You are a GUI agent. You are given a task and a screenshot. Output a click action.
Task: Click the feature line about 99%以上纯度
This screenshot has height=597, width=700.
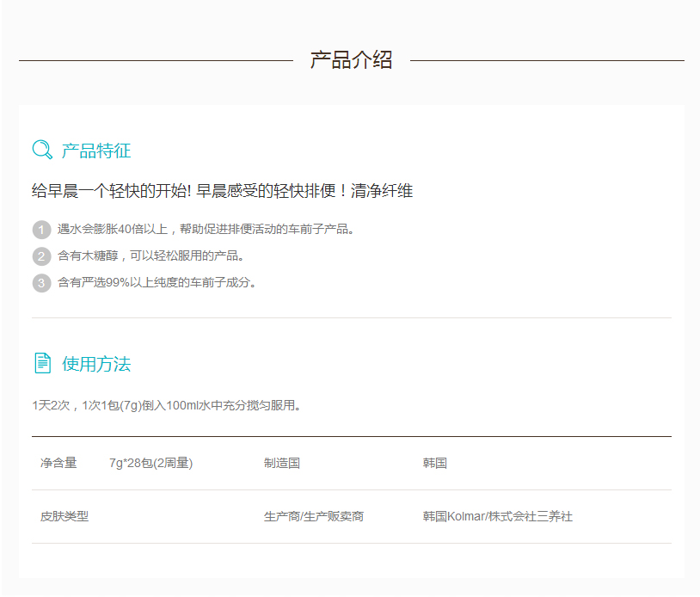(157, 282)
